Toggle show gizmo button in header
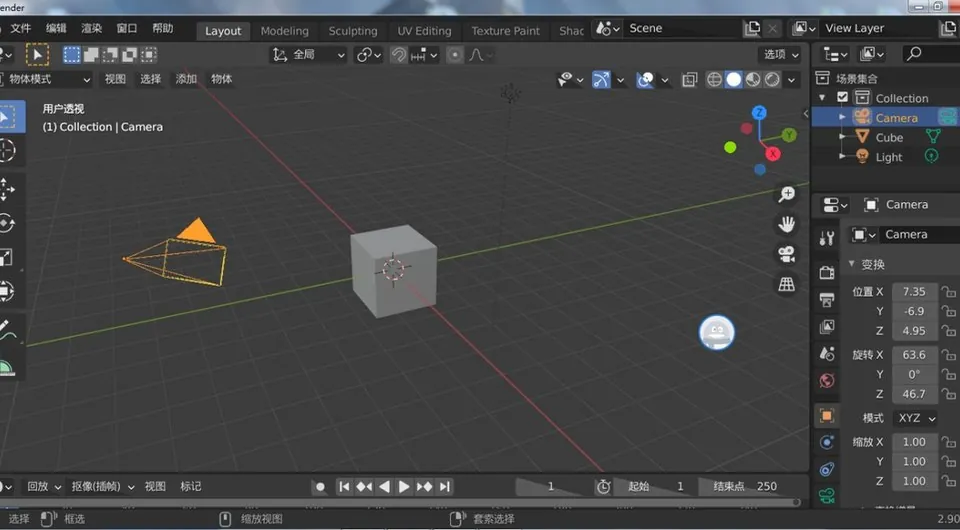The height and width of the screenshot is (530, 960). [x=601, y=80]
